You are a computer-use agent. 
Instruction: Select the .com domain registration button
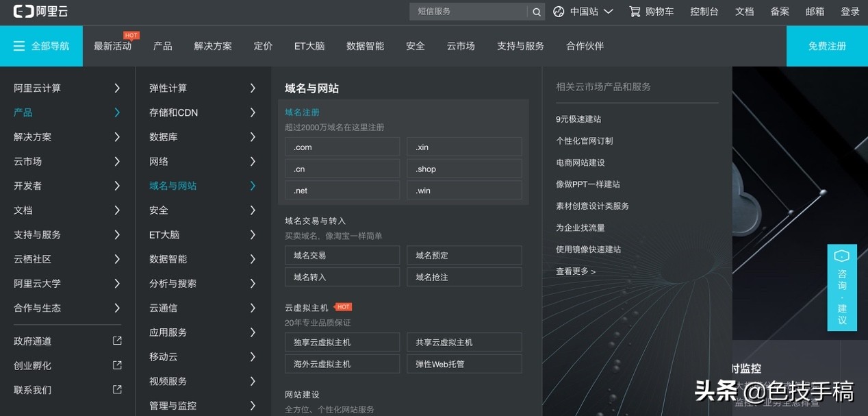[x=342, y=147]
